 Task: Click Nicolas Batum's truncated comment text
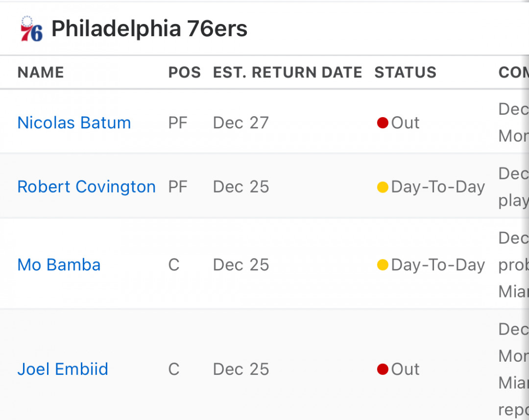[x=513, y=123]
